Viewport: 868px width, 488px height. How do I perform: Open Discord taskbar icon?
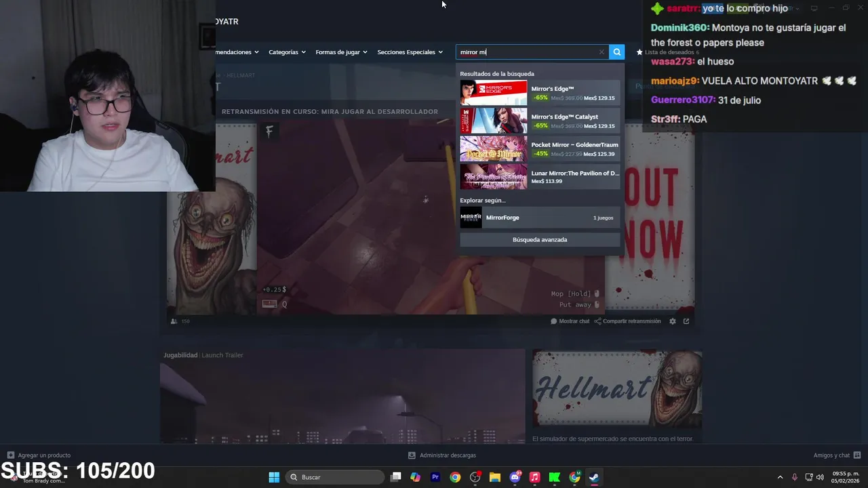515,477
